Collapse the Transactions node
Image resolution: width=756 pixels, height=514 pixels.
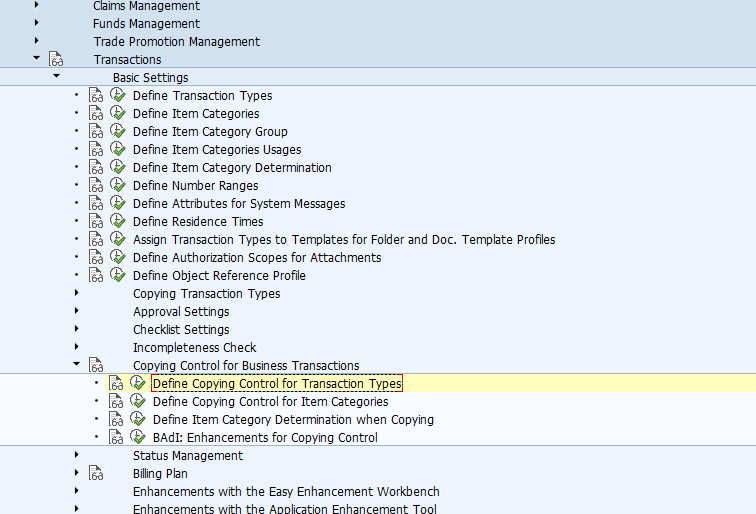[37, 58]
